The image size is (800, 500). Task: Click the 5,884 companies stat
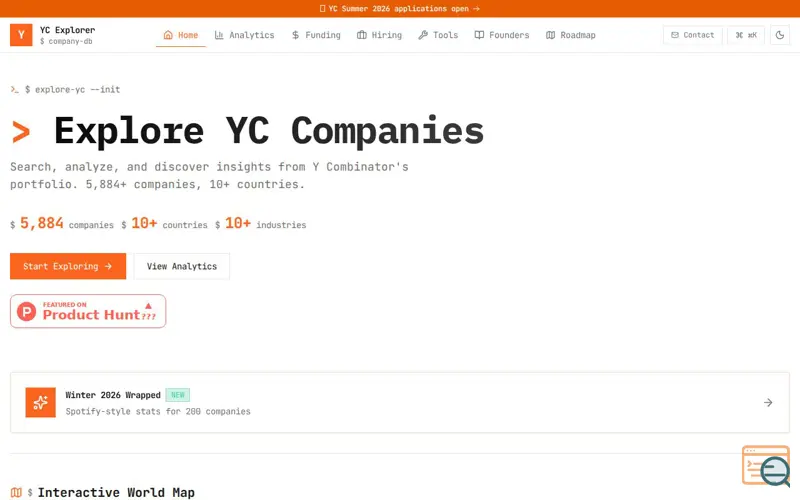(x=62, y=223)
